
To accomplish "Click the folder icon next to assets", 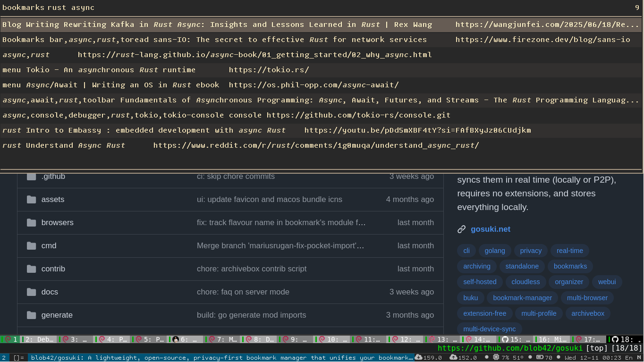I will coord(31,199).
